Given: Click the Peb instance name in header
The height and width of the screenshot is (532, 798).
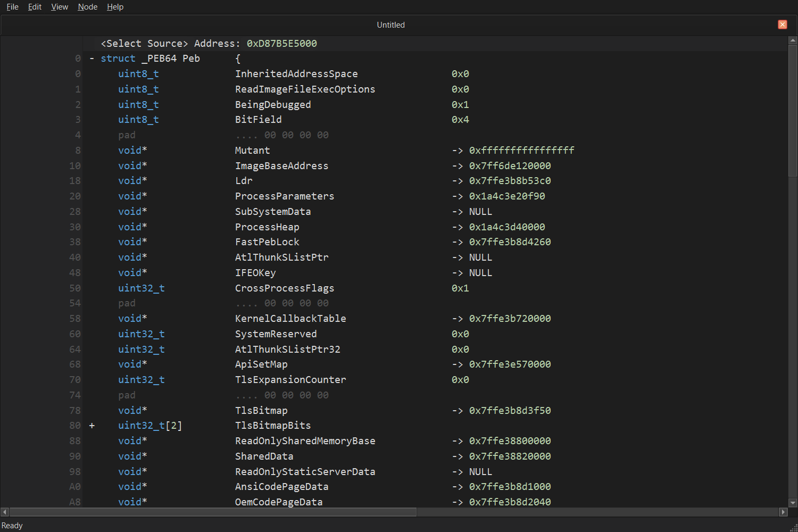Looking at the screenshot, I should click(191, 59).
